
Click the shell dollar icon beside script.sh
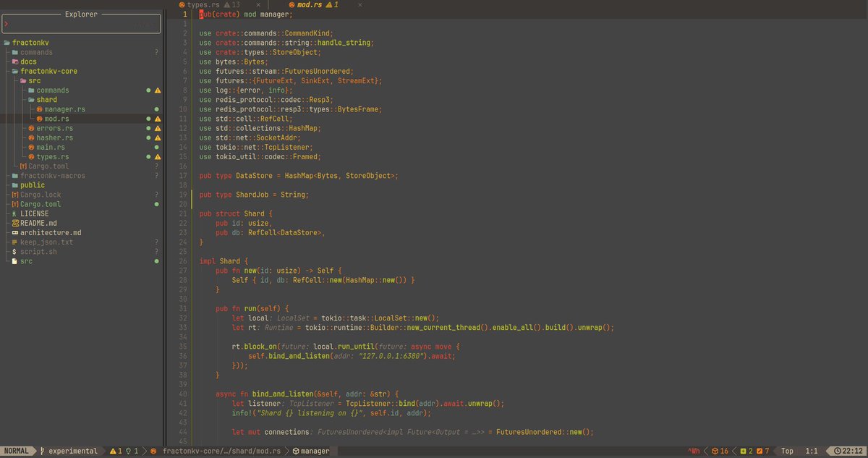(x=14, y=252)
